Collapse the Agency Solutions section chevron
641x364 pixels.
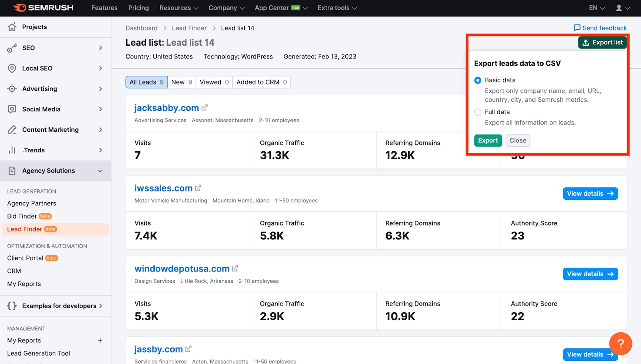pos(100,171)
